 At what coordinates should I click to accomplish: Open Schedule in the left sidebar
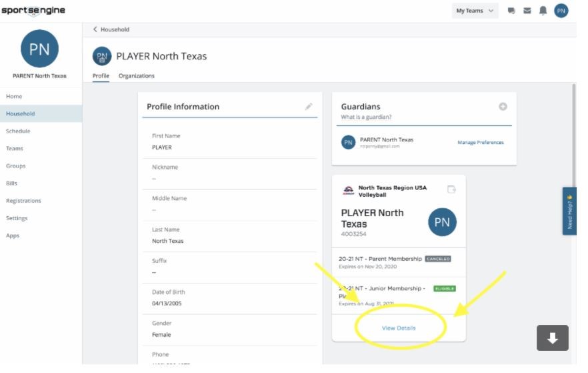[18, 131]
